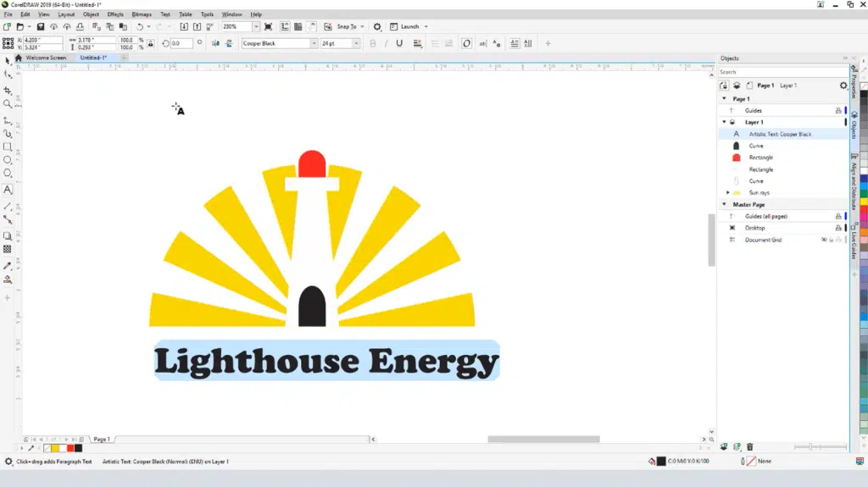Click the Print icon
868x487 pixels.
(x=81, y=26)
